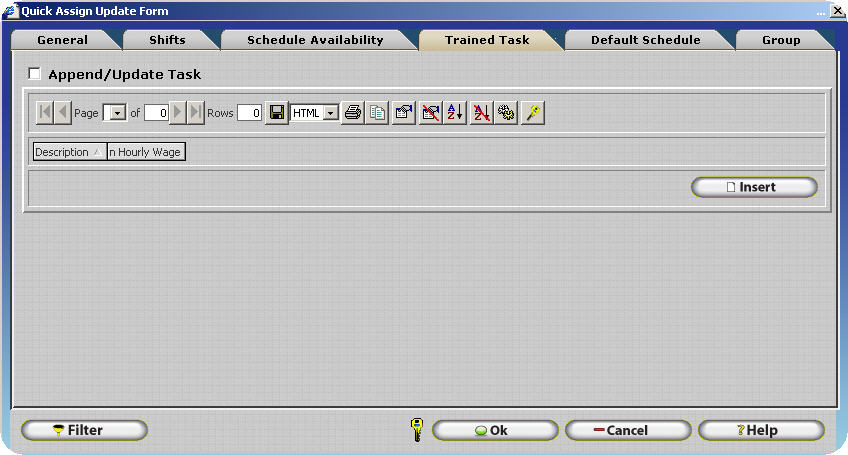Click the gears settings icon in the toolbar

[506, 113]
